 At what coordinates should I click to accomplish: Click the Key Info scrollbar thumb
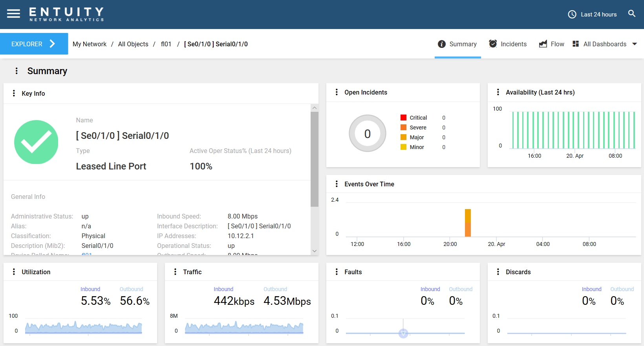[315, 159]
